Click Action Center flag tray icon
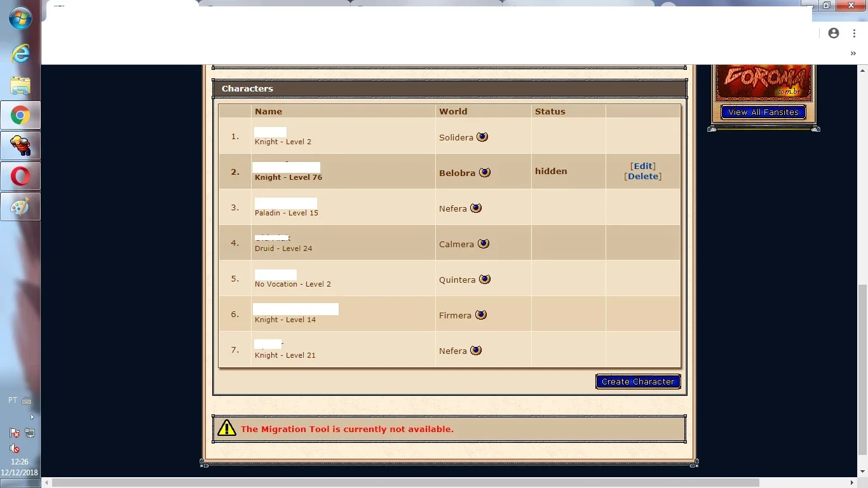868x488 pixels. [x=15, y=433]
